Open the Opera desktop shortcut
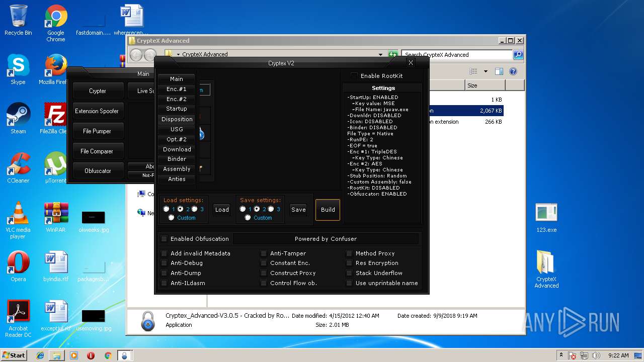The height and width of the screenshot is (362, 644). pos(18,266)
